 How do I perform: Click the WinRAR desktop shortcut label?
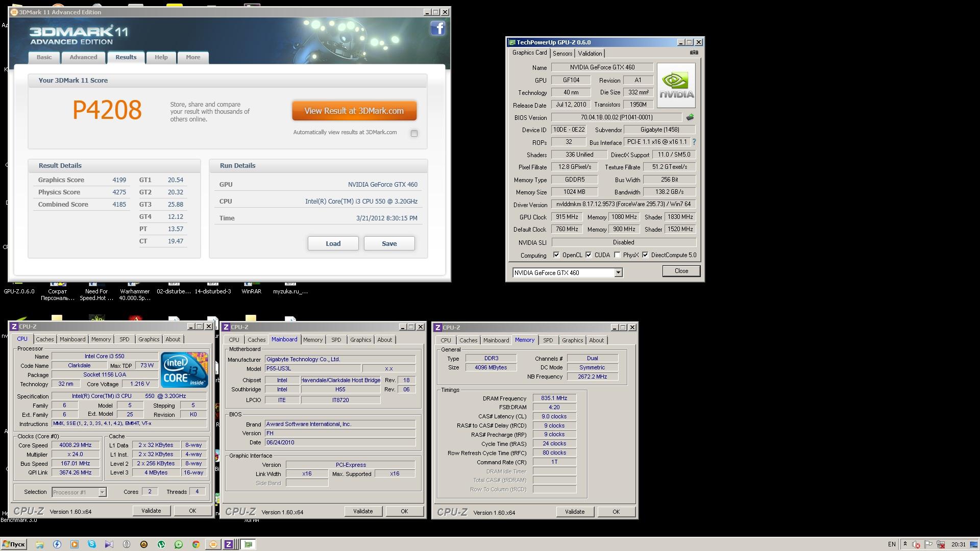[x=251, y=292]
